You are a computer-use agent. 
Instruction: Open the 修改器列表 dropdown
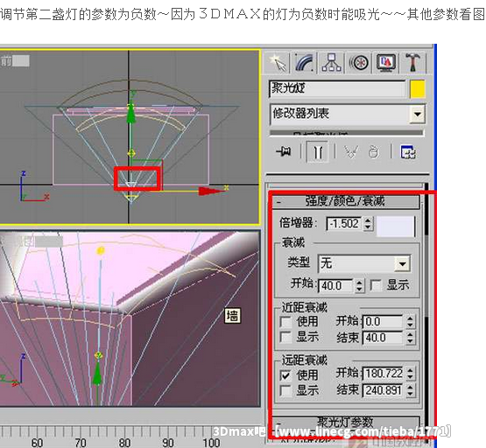pyautogui.click(x=347, y=114)
